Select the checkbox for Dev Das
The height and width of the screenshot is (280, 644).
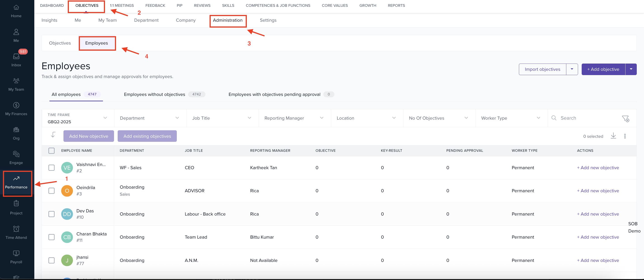click(x=51, y=214)
